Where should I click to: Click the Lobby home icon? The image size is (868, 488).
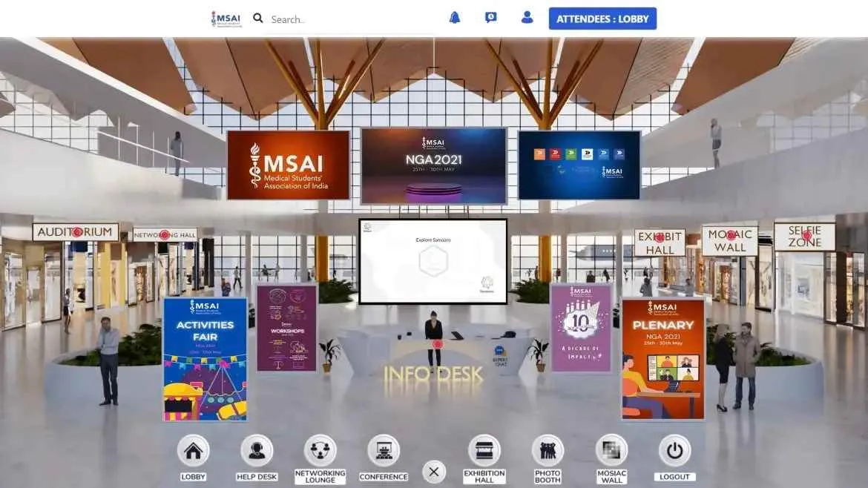click(x=193, y=451)
